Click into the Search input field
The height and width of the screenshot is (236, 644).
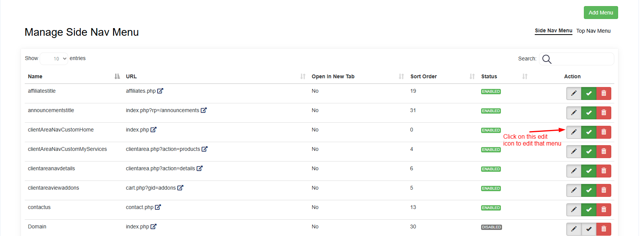pyautogui.click(x=582, y=59)
